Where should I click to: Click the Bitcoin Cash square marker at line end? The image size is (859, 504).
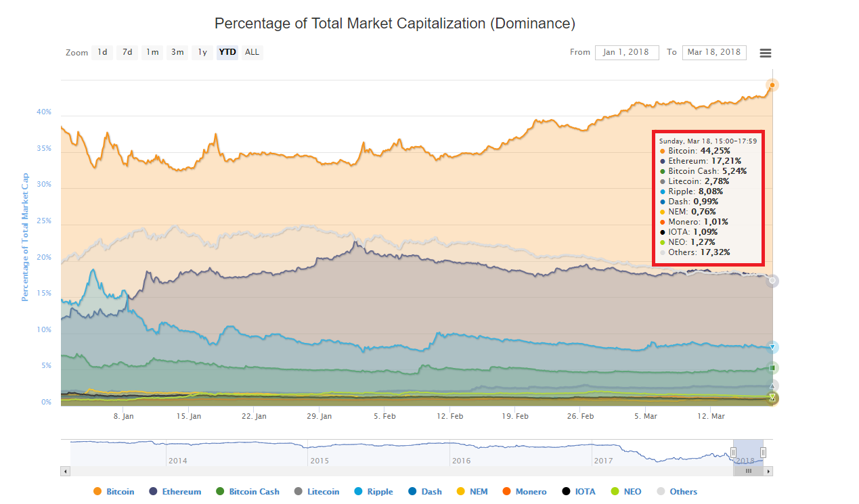pyautogui.click(x=772, y=368)
